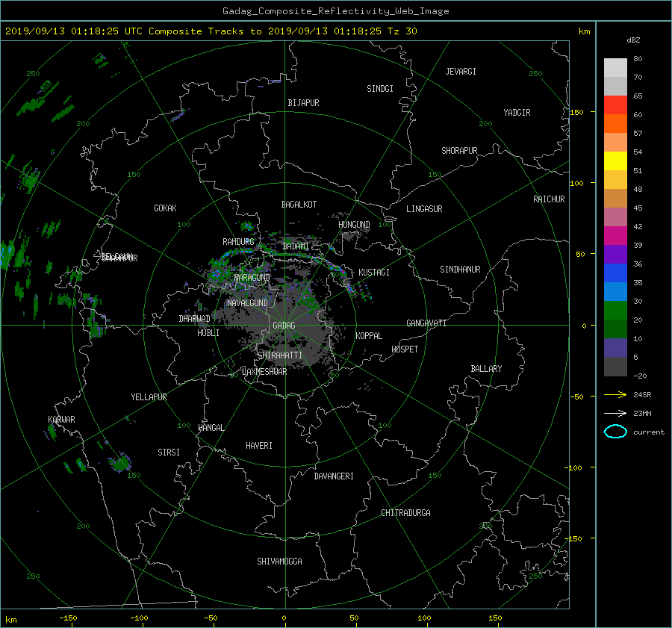Click the GADAG radar center label
The width and height of the screenshot is (672, 628).
tap(284, 326)
